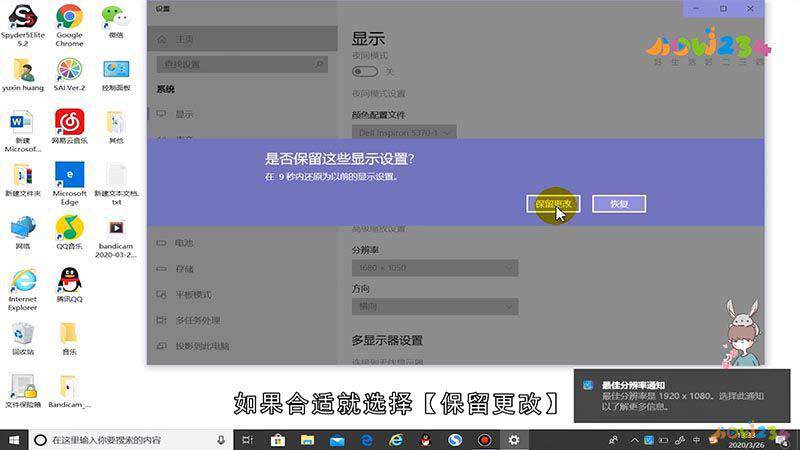Select the 新建文本文档.txt file icon

[x=116, y=184]
